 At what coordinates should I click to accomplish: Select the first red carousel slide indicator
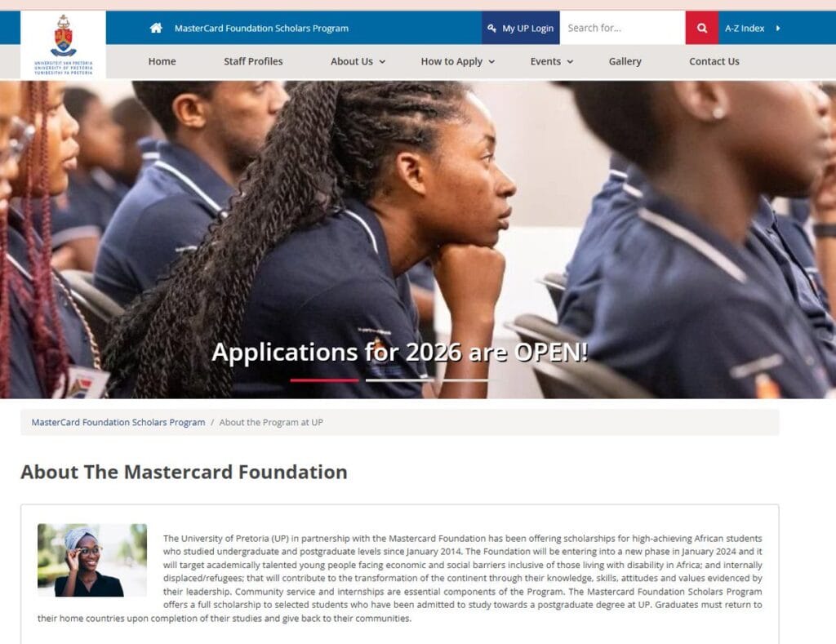[x=324, y=380]
